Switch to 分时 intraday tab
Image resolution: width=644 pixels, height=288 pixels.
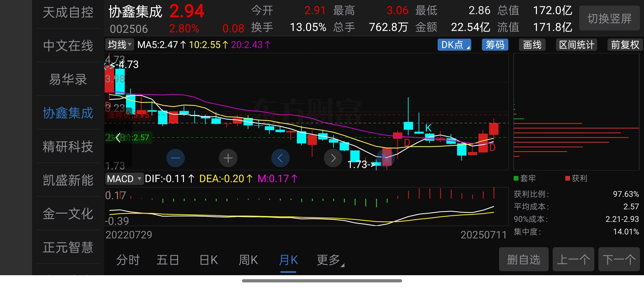128,260
